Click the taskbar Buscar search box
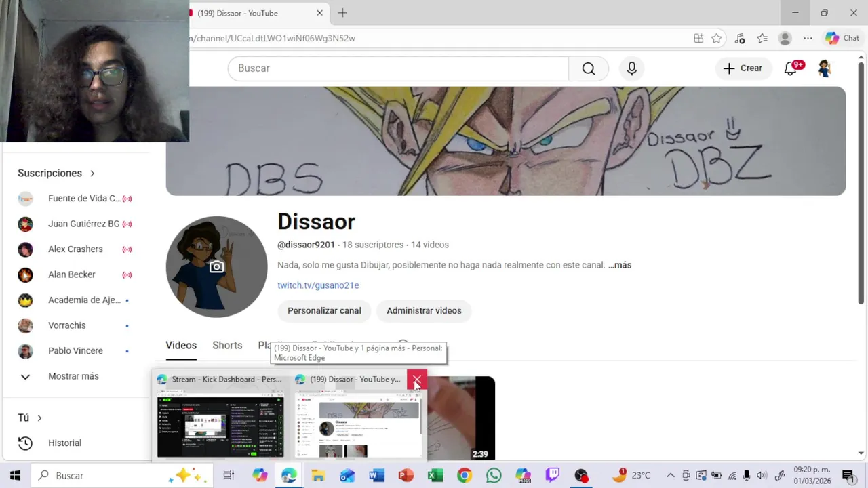The image size is (868, 488). pos(122,476)
